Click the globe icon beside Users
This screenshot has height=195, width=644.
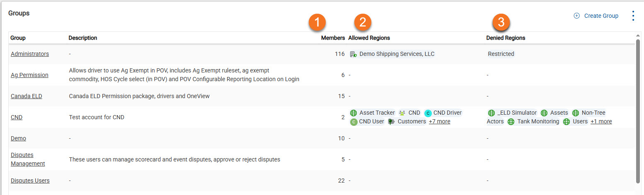click(x=567, y=122)
